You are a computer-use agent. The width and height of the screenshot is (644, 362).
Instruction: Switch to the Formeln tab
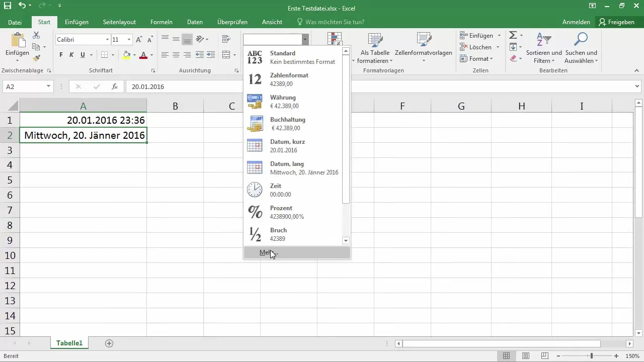(162, 22)
